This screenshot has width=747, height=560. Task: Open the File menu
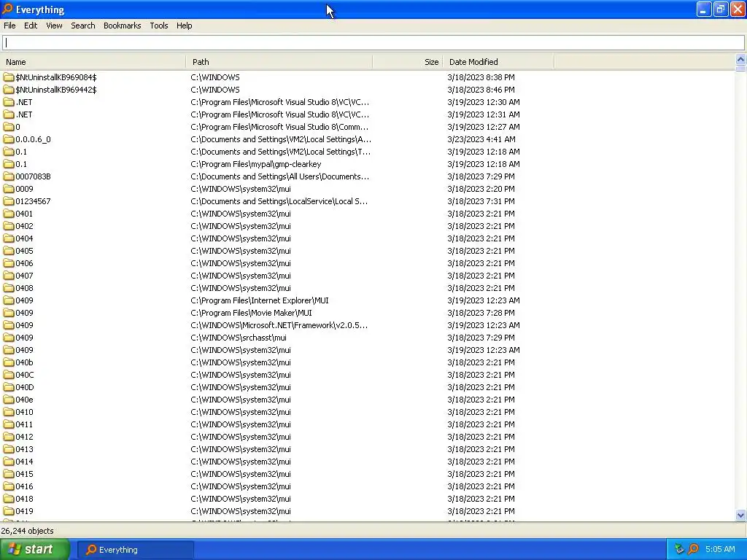click(x=9, y=26)
